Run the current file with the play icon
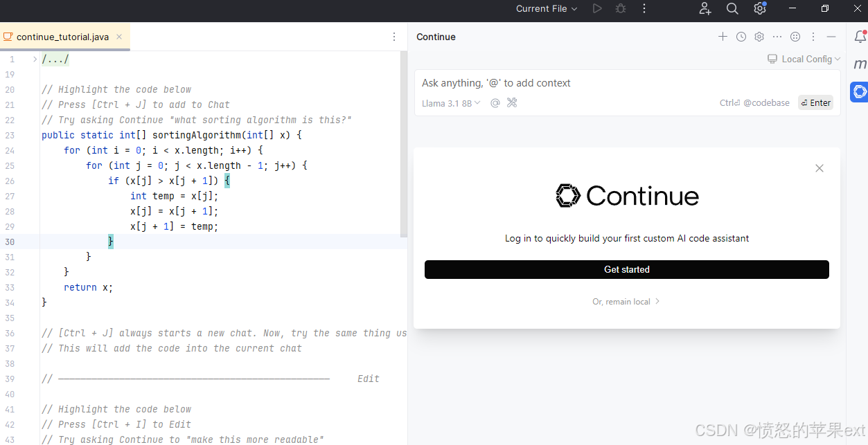The height and width of the screenshot is (445, 868). 597,8
